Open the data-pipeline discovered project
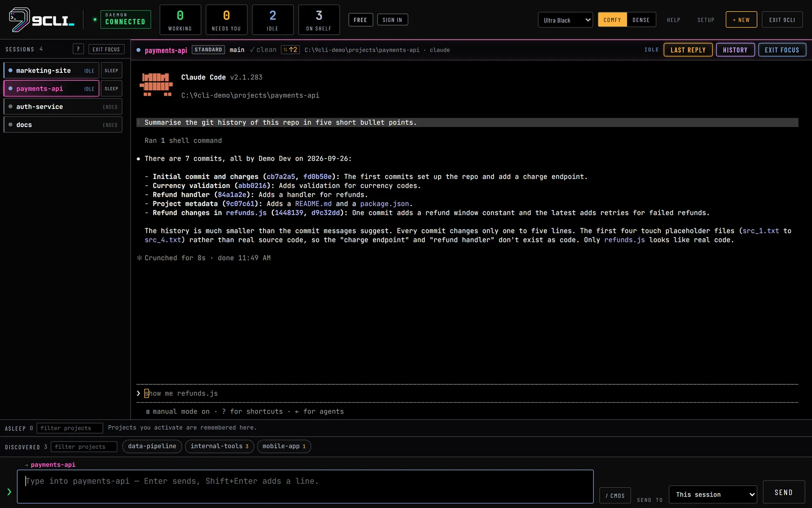Image resolution: width=812 pixels, height=508 pixels. point(152,446)
